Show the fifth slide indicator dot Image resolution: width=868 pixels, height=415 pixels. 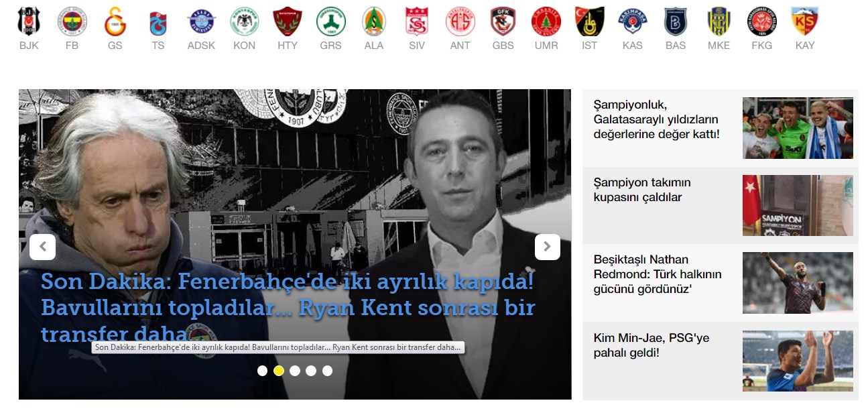point(327,371)
